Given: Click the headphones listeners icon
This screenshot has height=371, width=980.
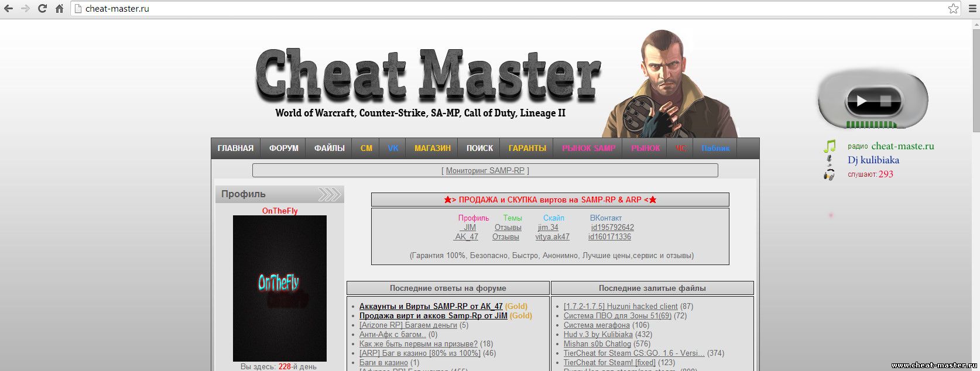Looking at the screenshot, I should [829, 174].
